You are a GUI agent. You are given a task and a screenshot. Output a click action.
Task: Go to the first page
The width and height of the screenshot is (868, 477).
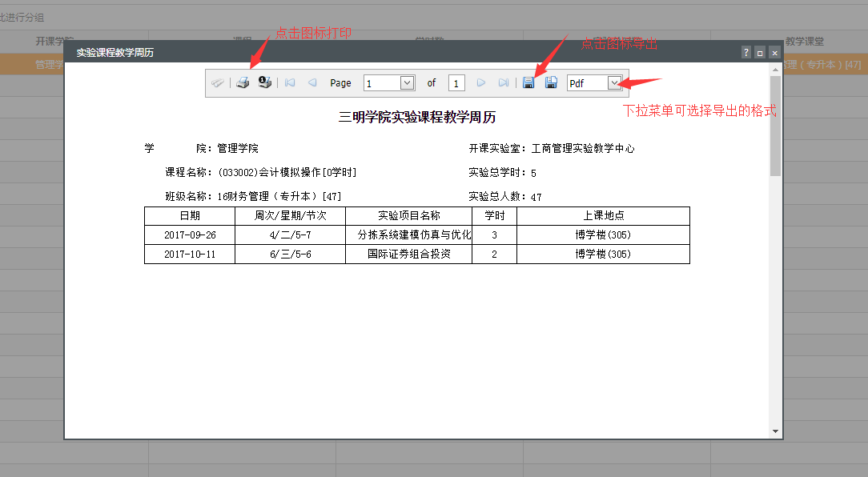(x=289, y=83)
